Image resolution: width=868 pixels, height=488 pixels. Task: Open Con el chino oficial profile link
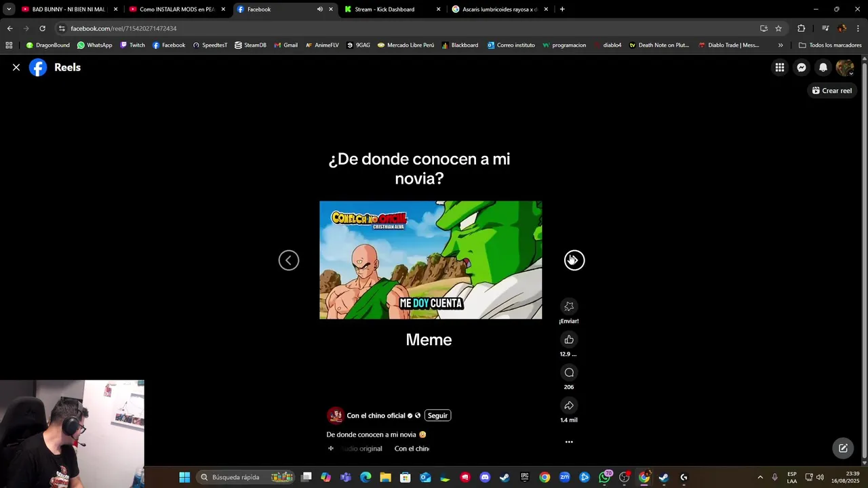click(376, 415)
